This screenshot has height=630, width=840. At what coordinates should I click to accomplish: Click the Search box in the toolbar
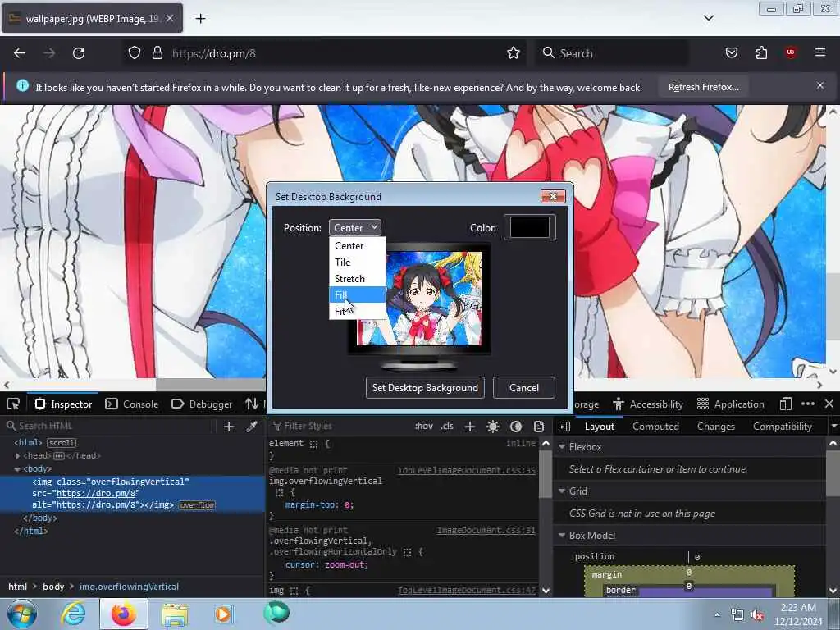(x=610, y=53)
